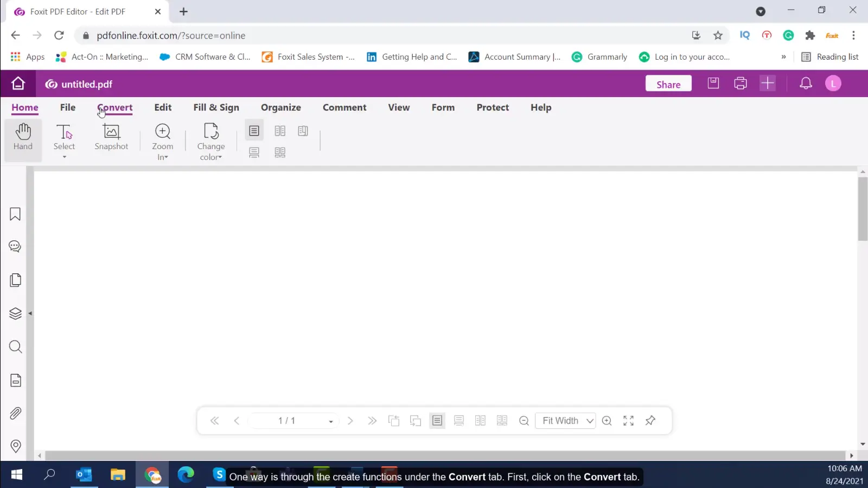Viewport: 868px width, 488px height.
Task: Toggle continuous mode in bottom toolbar
Action: [459, 421]
